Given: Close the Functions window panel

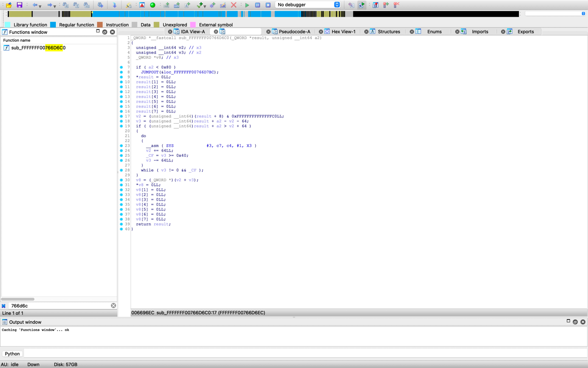Looking at the screenshot, I should point(112,32).
